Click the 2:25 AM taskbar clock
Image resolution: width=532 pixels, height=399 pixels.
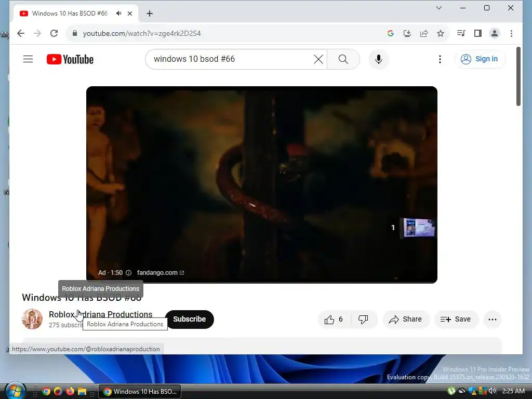pyautogui.click(x=513, y=391)
